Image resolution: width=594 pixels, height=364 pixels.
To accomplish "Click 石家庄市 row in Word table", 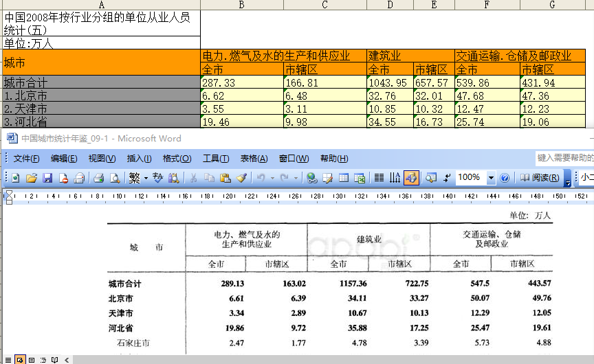I will coord(133,343).
